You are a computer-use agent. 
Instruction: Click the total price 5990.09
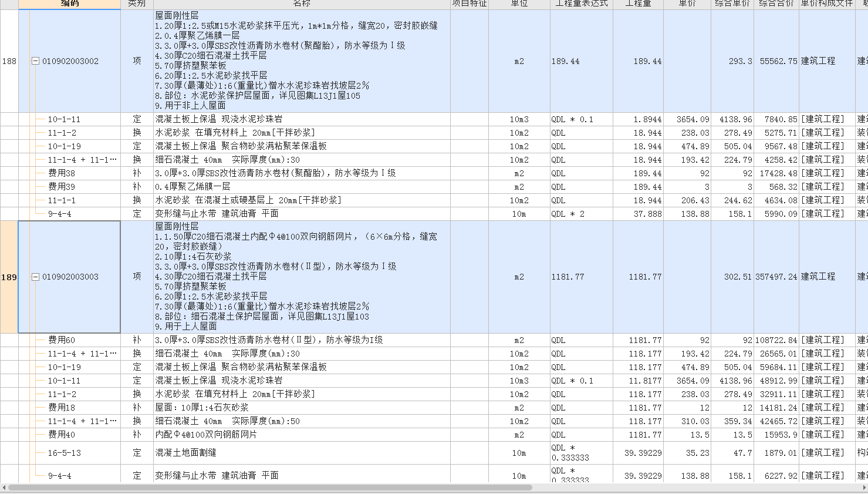[781, 214]
